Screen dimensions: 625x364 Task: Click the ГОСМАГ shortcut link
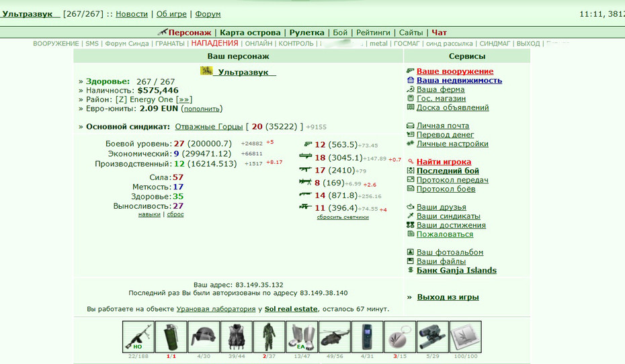coord(407,44)
